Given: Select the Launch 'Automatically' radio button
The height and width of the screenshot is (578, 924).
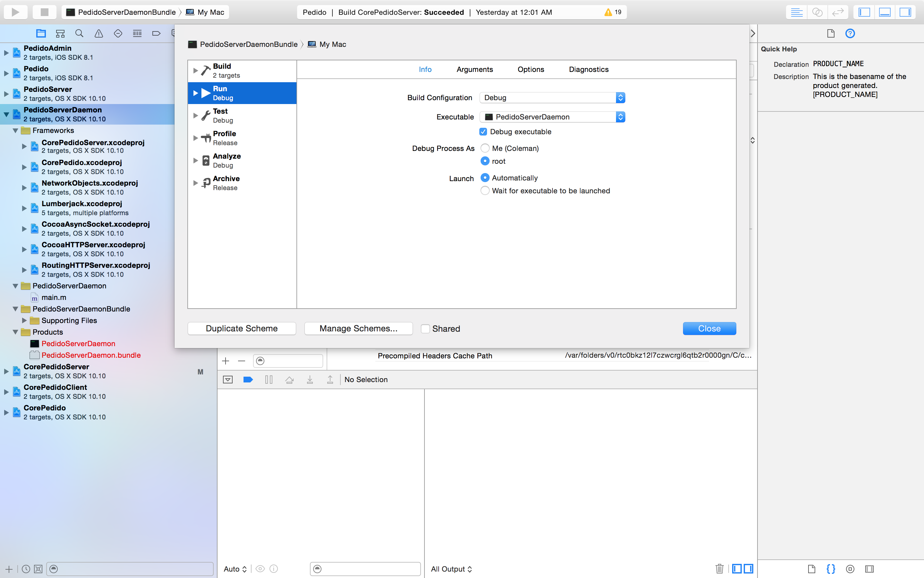Looking at the screenshot, I should (x=485, y=178).
